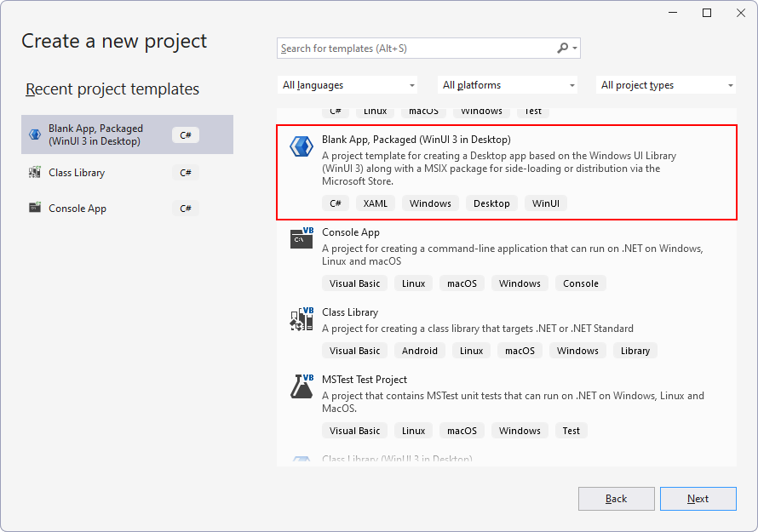
Task: Click the Next button
Action: (698, 499)
